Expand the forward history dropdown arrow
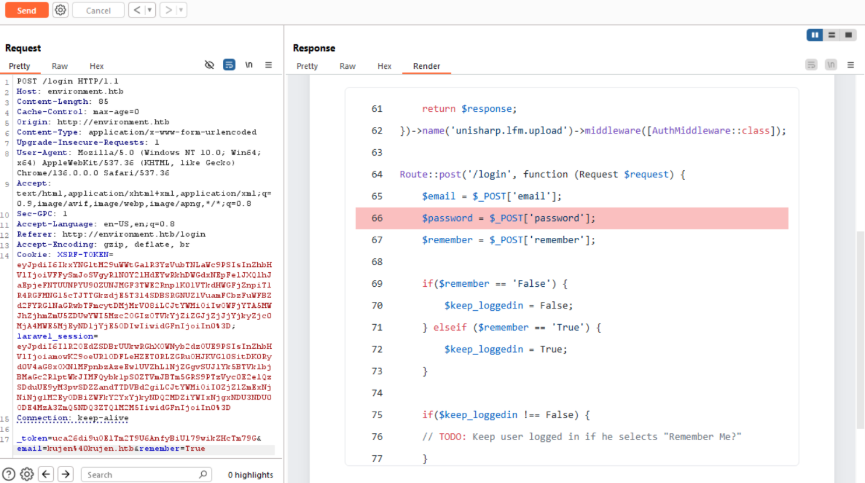865x483 pixels. (181, 10)
